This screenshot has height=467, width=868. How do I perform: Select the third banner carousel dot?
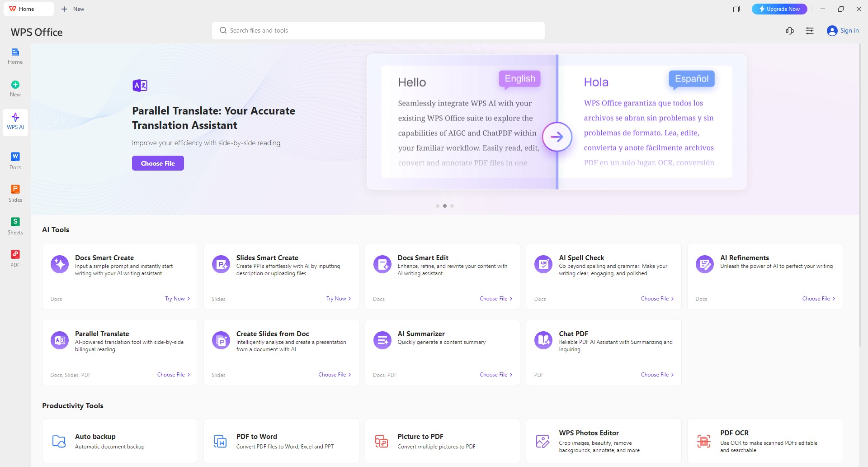coord(452,206)
